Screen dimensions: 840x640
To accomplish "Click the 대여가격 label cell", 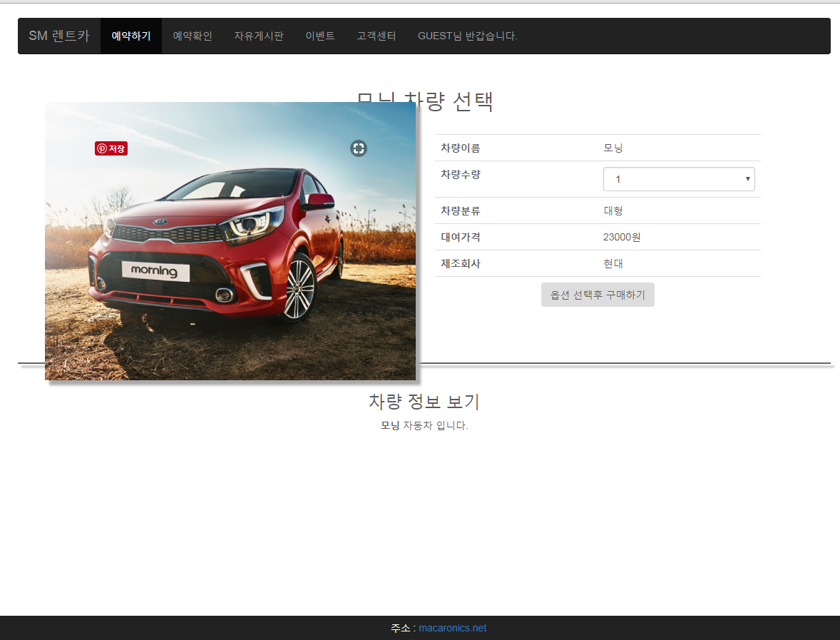I will tap(516, 237).
